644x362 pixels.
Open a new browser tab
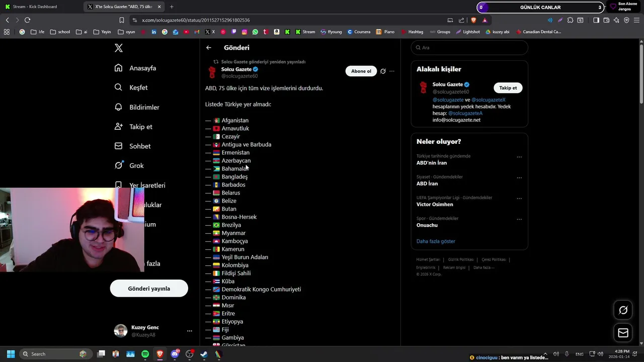(172, 7)
